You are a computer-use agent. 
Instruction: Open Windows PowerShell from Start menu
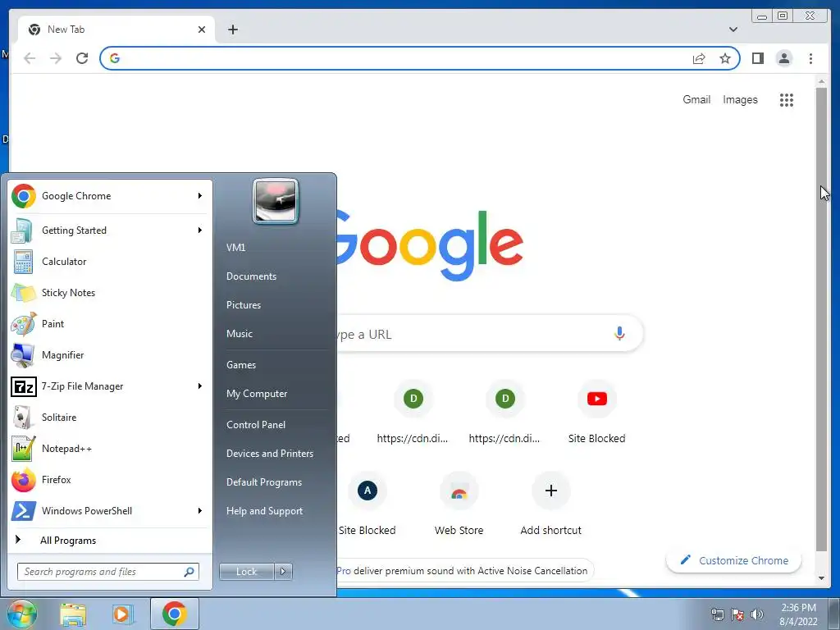(x=109, y=510)
